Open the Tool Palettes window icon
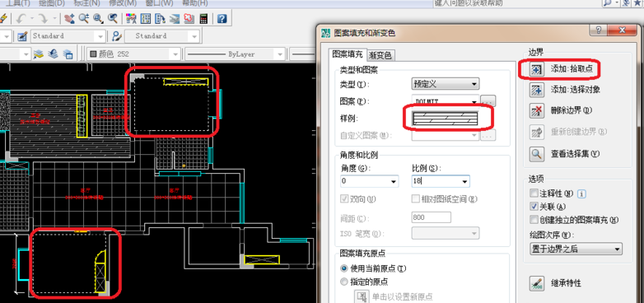This screenshot has height=303, width=644. pyautogui.click(x=160, y=18)
